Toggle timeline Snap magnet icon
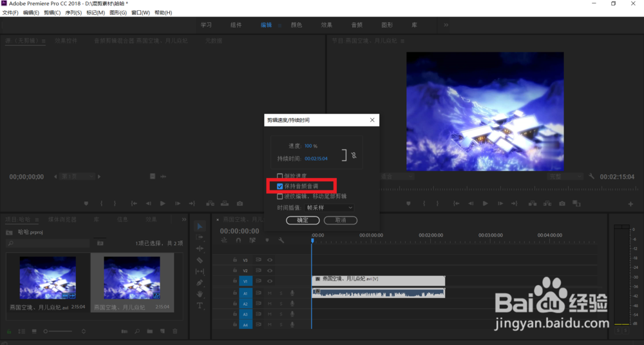The width and height of the screenshot is (644, 345). [x=238, y=241]
